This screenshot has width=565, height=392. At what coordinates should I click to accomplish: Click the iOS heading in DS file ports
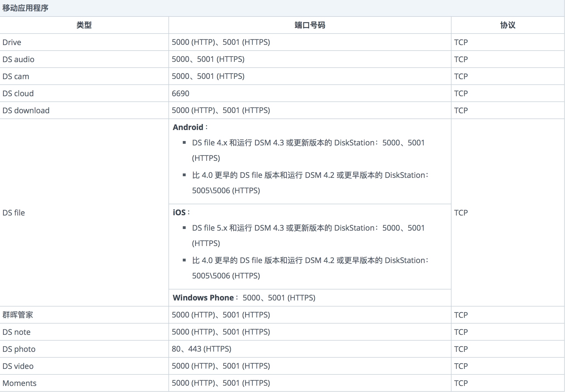179,212
